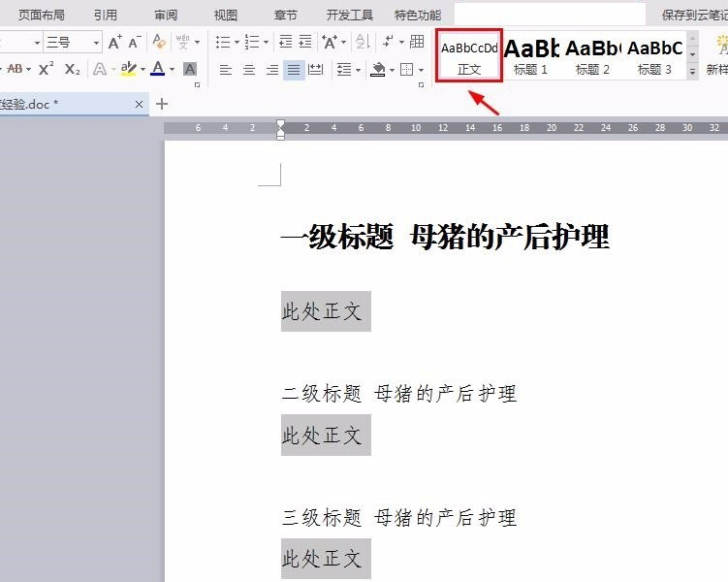Increase paragraph indent
The width and height of the screenshot is (728, 582).
[305, 42]
